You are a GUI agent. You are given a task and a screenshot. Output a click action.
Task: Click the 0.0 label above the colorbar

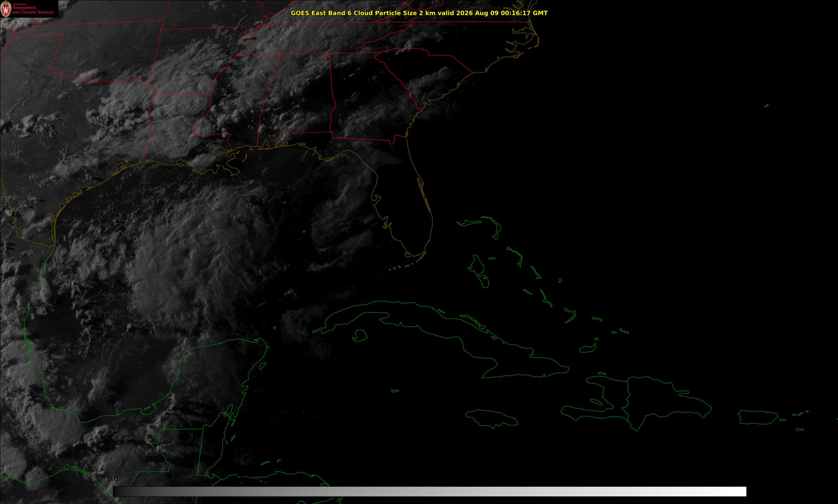click(x=113, y=479)
